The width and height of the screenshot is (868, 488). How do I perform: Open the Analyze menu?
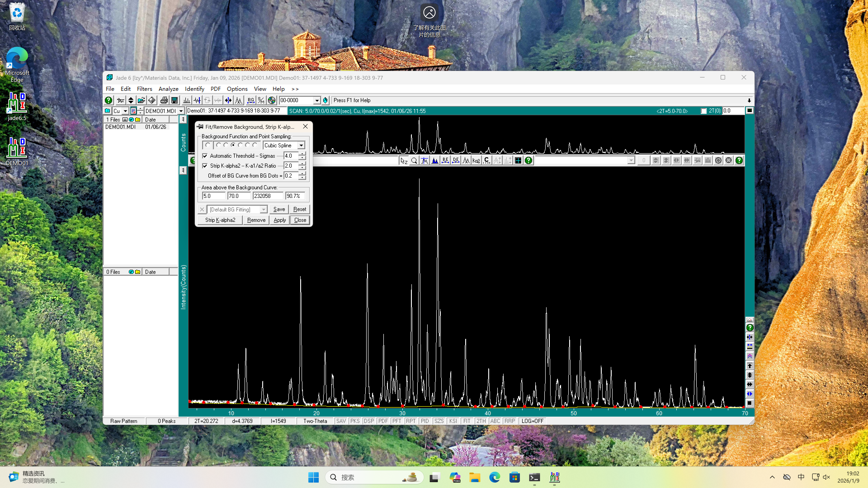click(x=168, y=89)
